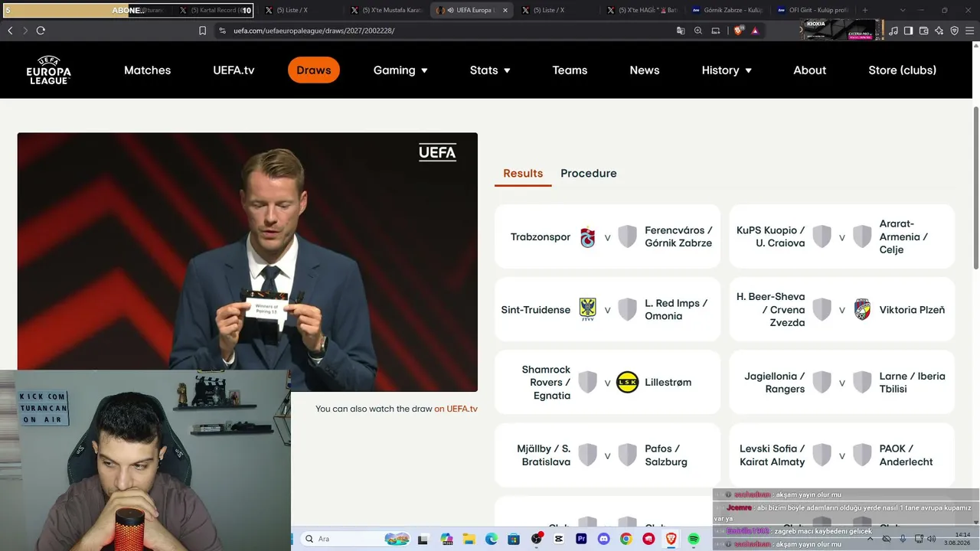
Task: Open Microsoft Store from the taskbar
Action: (x=514, y=539)
